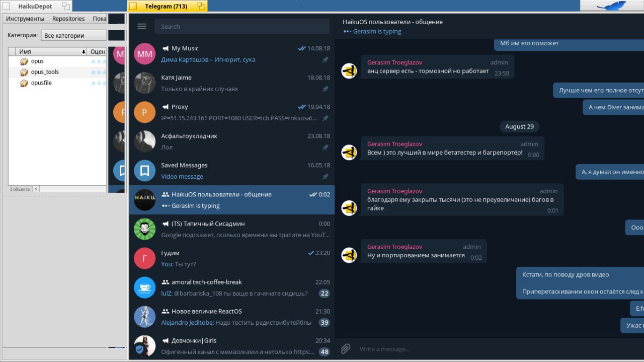Open the Асфальтоукладчик chat
The width and height of the screenshot is (644, 362).
[231, 141]
